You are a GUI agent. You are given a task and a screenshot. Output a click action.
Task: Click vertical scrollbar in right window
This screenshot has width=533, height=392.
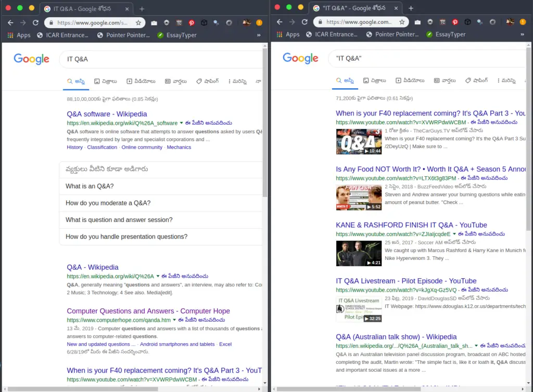point(529,139)
